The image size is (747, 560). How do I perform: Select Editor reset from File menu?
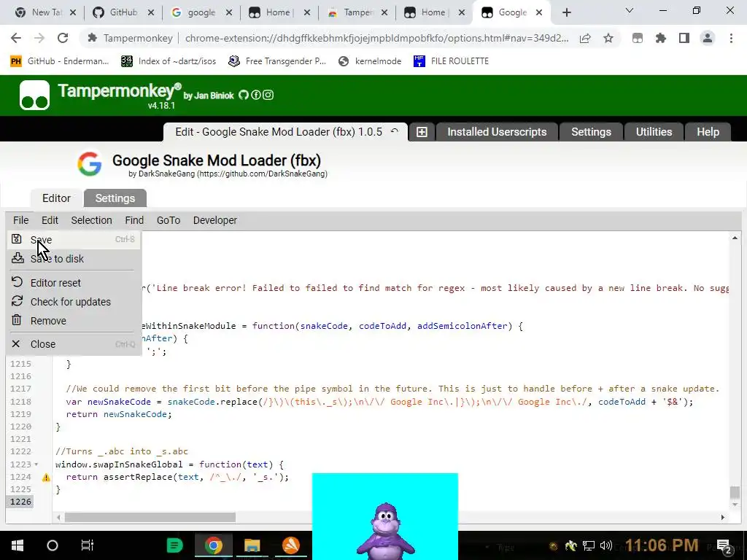pyautogui.click(x=74, y=282)
